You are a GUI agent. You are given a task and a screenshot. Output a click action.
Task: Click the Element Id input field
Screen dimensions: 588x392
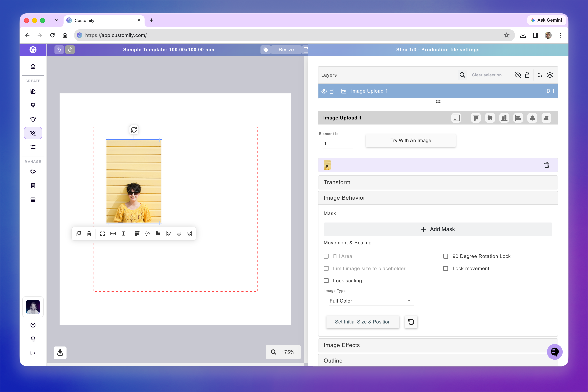click(338, 144)
